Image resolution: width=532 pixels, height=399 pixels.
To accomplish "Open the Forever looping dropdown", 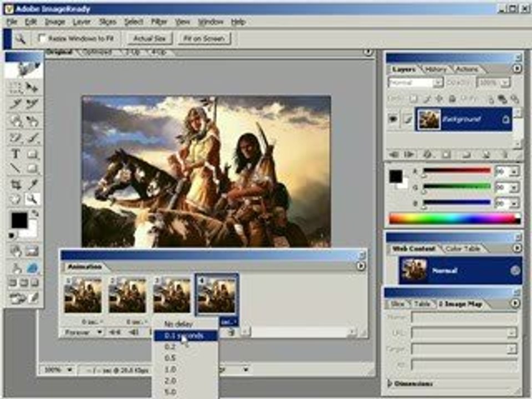I will pos(83,332).
